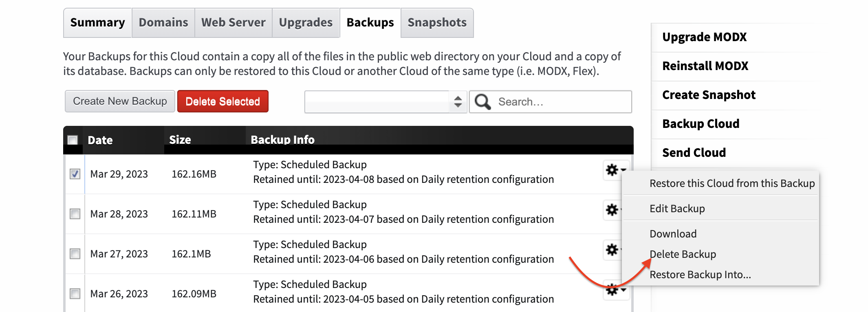Check the Mar 27, 2023 backup checkbox

[x=74, y=253]
